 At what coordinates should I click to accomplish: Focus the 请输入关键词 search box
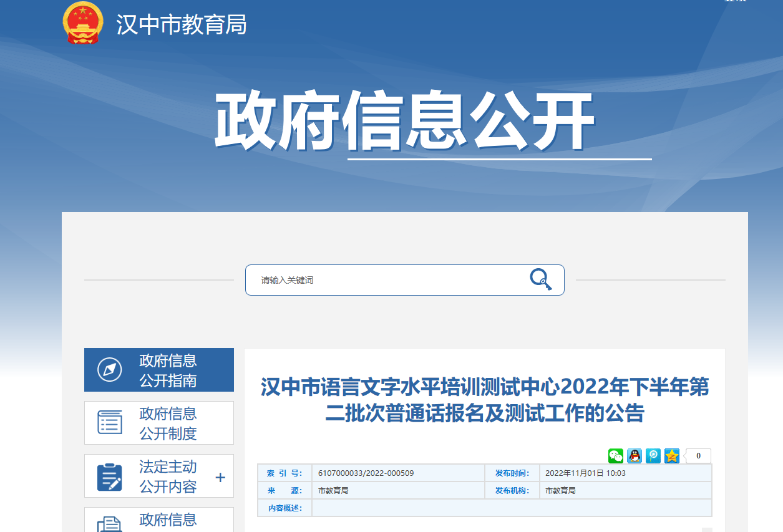click(x=387, y=280)
